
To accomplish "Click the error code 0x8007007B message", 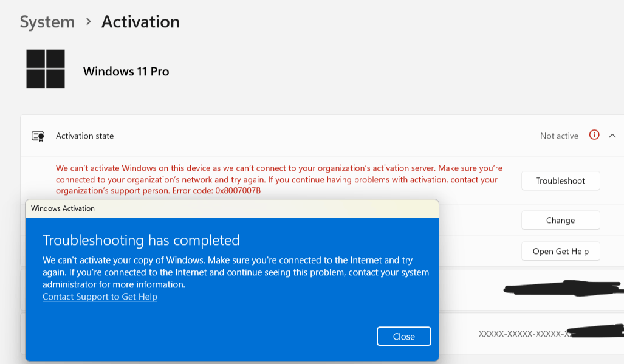I will (x=279, y=179).
